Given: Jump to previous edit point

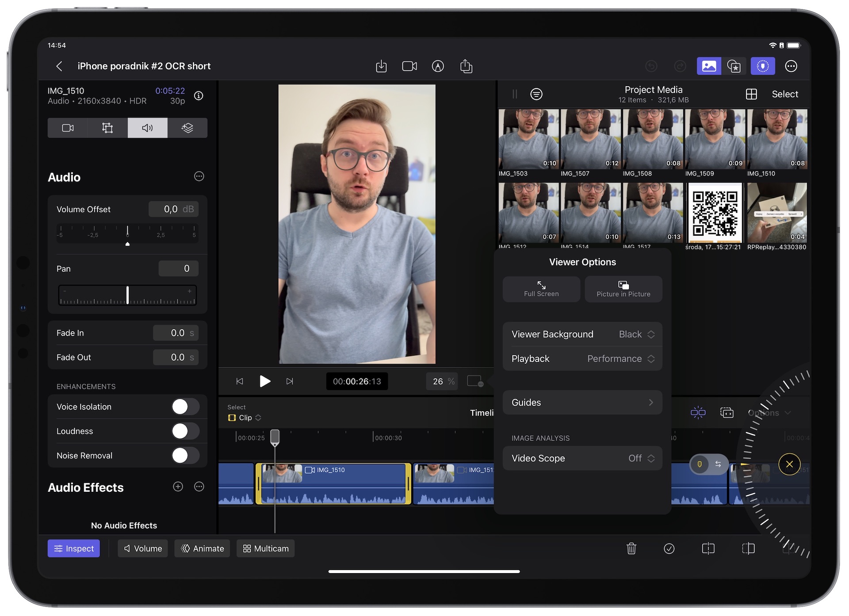Looking at the screenshot, I should 240,381.
